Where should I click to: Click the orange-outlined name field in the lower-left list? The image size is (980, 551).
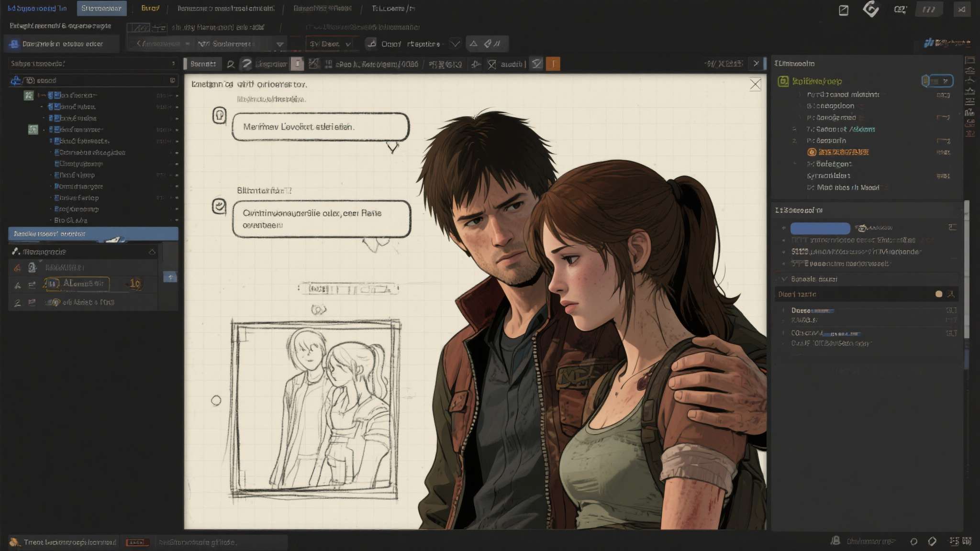pyautogui.click(x=77, y=284)
